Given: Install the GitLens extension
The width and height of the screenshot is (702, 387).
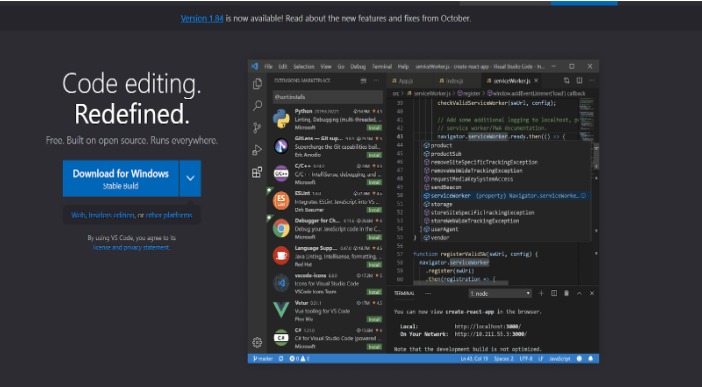Looking at the screenshot, I should (x=374, y=155).
